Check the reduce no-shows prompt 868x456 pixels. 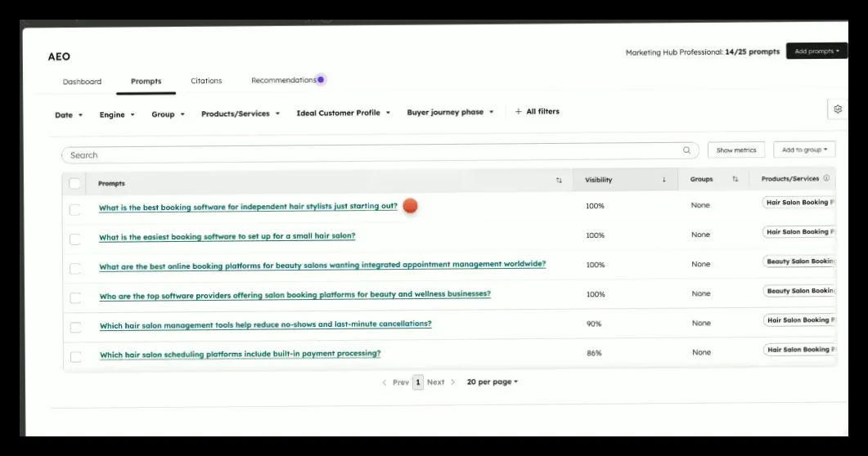pos(75,327)
